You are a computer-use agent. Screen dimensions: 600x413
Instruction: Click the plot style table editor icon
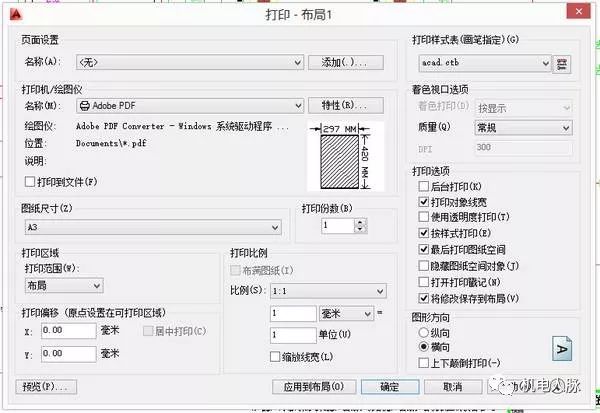click(x=563, y=64)
